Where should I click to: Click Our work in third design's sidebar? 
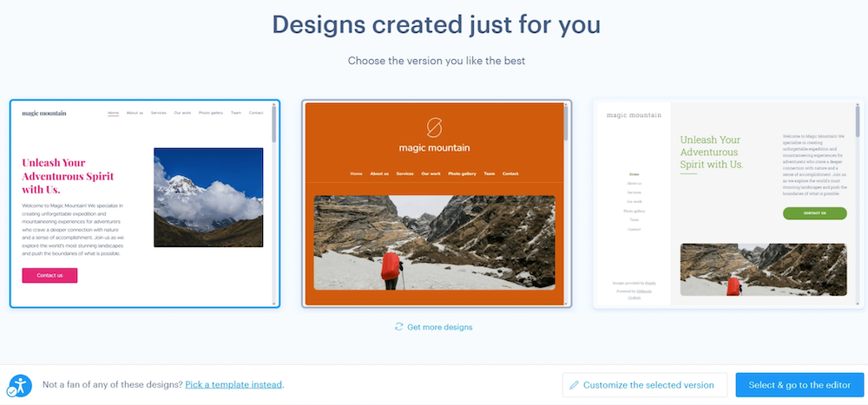pyautogui.click(x=634, y=201)
